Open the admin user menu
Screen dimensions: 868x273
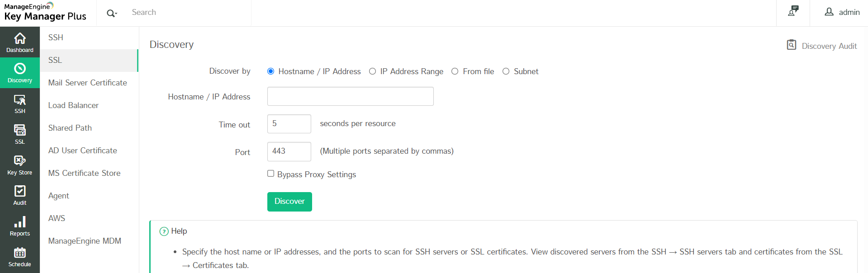(x=842, y=12)
